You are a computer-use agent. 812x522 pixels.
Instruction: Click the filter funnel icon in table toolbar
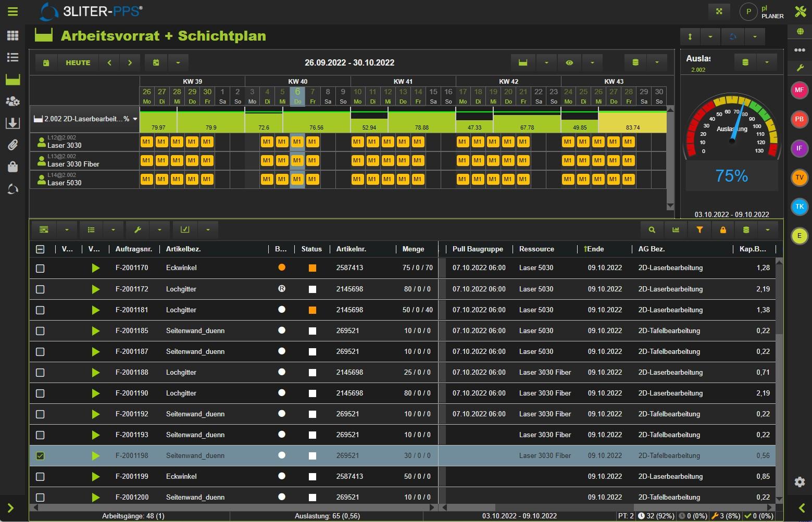point(699,230)
